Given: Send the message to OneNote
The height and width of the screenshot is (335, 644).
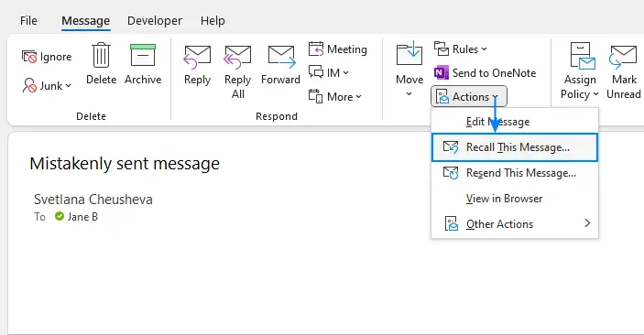Looking at the screenshot, I should [x=485, y=72].
